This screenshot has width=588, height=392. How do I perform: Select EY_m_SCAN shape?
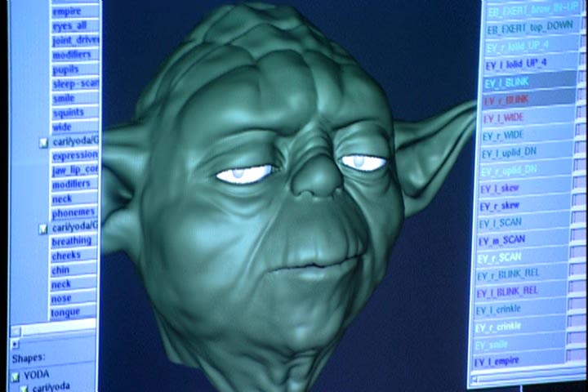[523, 240]
